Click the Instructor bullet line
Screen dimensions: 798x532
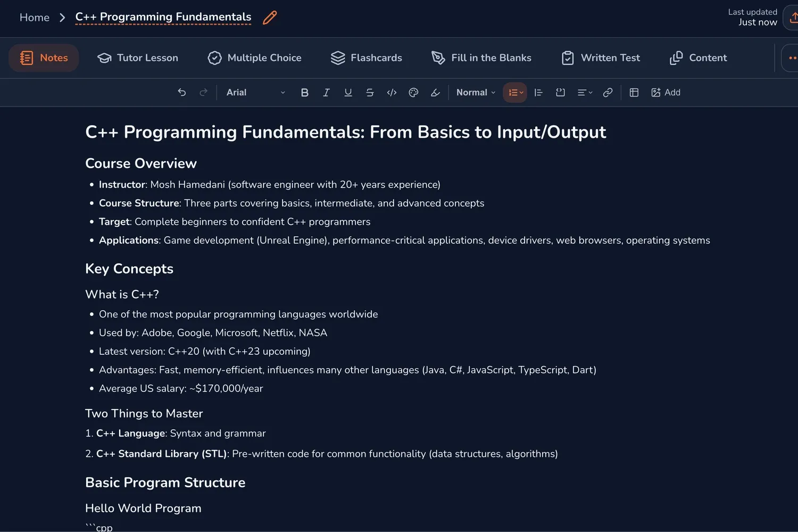click(x=270, y=185)
